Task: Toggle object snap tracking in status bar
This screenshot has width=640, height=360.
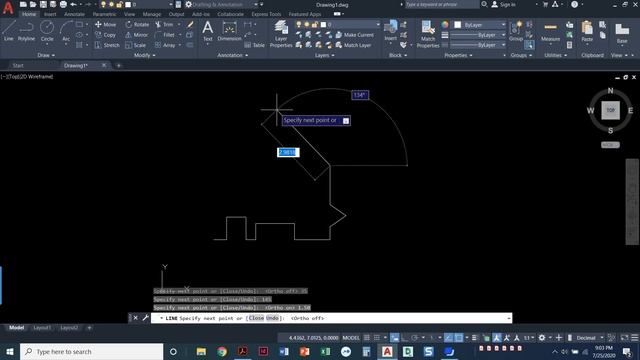Action: point(449,338)
